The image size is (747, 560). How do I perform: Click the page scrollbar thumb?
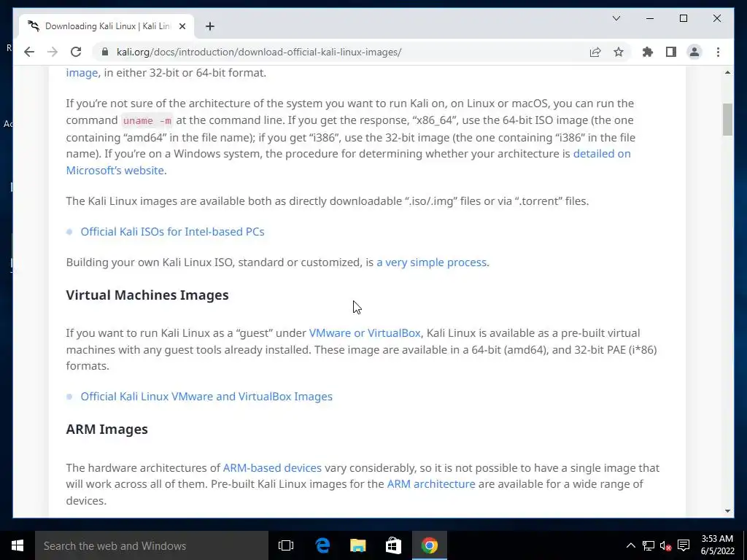tap(727, 120)
